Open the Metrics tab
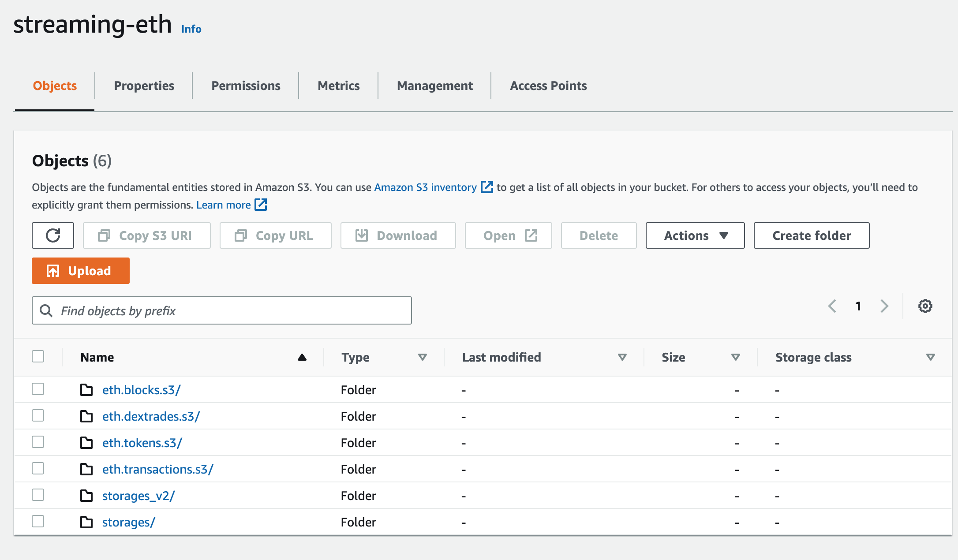The height and width of the screenshot is (560, 958). click(x=338, y=86)
